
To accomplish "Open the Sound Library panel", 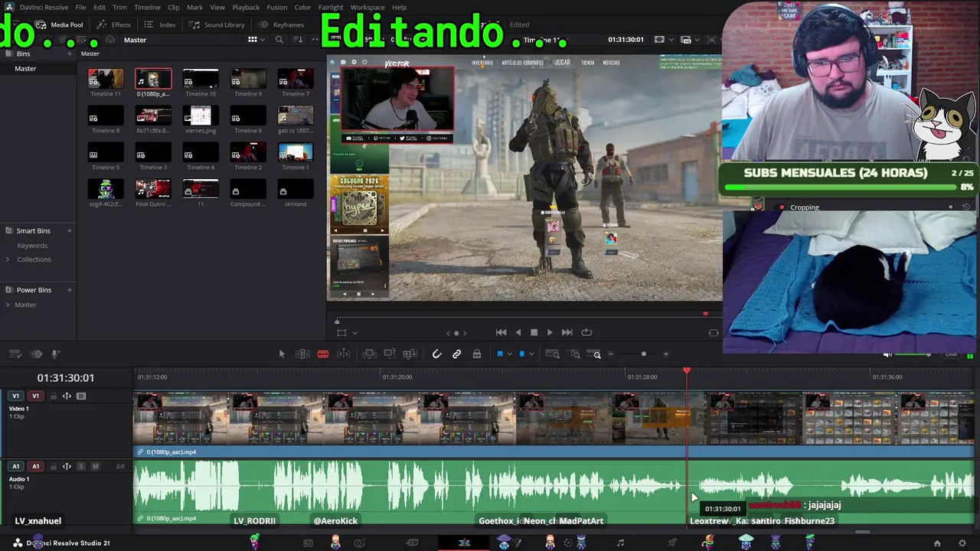I will (x=217, y=24).
